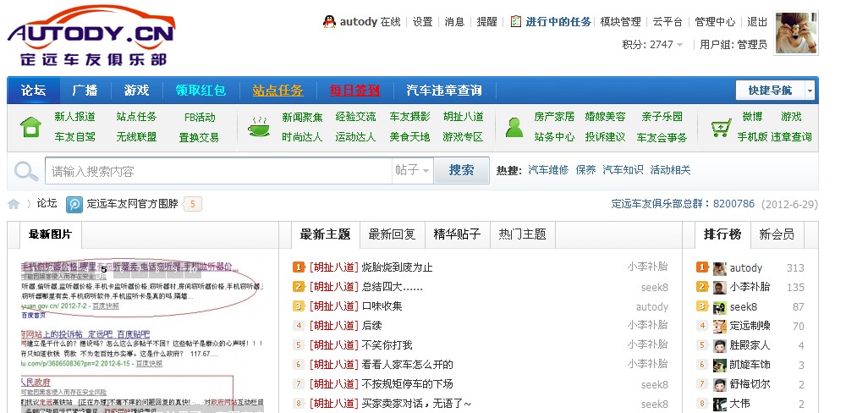Open the 快捷导航 dropdown
This screenshot has height=413, width=868.
pos(776,91)
